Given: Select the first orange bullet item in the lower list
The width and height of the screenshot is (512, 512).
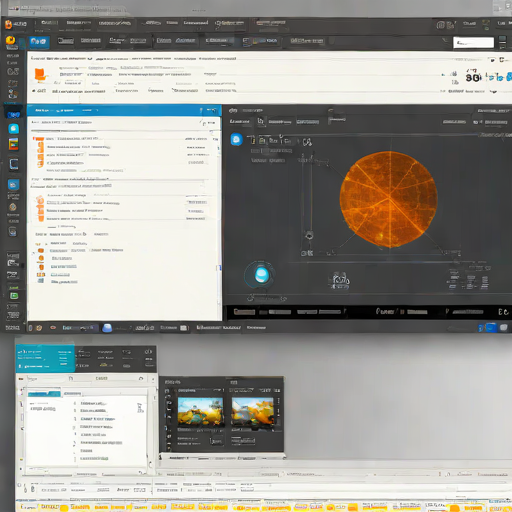Looking at the screenshot, I should [41, 250].
